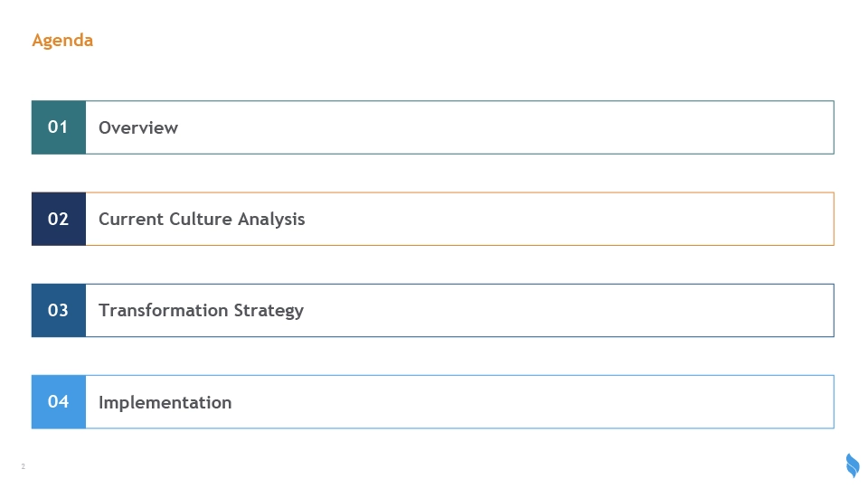Click the word Strategy in item 03
868x488 pixels.
pos(269,311)
